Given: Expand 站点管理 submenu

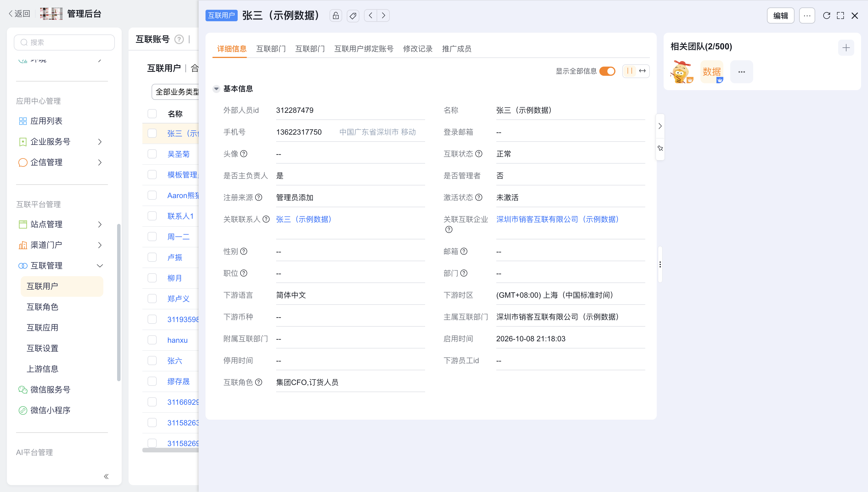Looking at the screenshot, I should point(100,224).
